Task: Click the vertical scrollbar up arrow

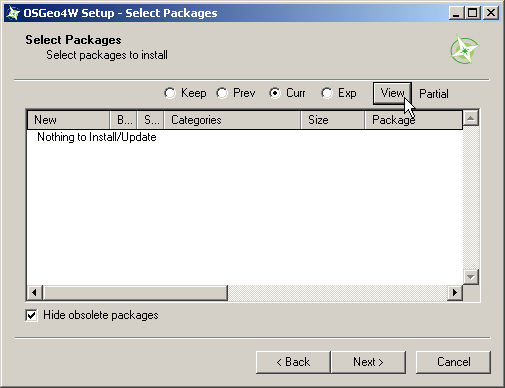Action: click(x=471, y=118)
